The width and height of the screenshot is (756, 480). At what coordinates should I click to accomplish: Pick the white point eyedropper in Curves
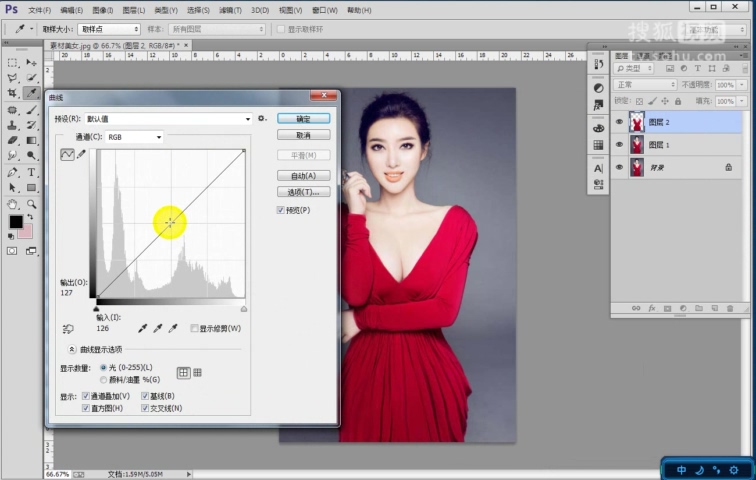click(x=173, y=329)
